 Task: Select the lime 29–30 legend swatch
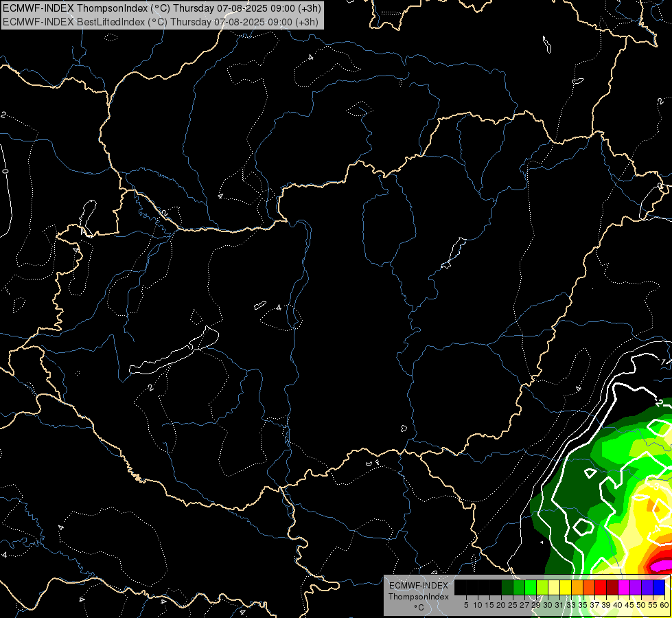coord(542,588)
